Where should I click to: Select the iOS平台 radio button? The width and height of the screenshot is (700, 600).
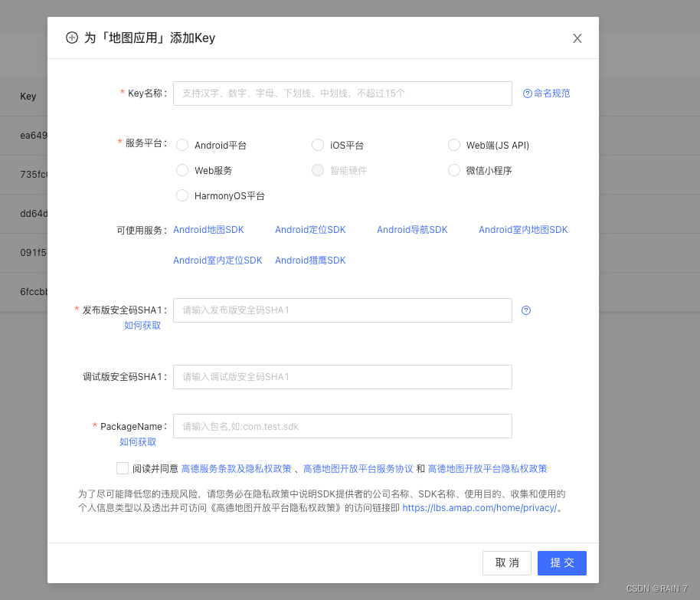coord(318,145)
